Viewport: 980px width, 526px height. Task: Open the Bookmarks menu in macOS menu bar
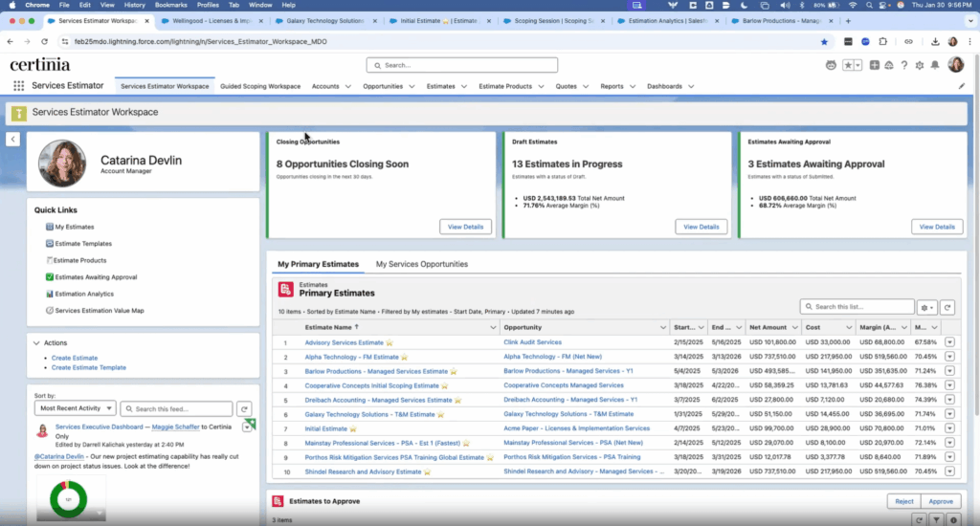coord(170,5)
